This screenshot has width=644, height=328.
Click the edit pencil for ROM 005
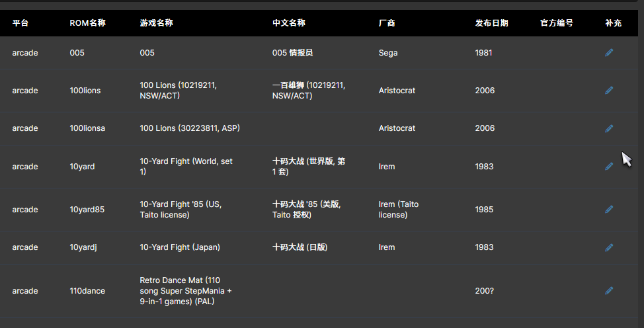pyautogui.click(x=609, y=53)
